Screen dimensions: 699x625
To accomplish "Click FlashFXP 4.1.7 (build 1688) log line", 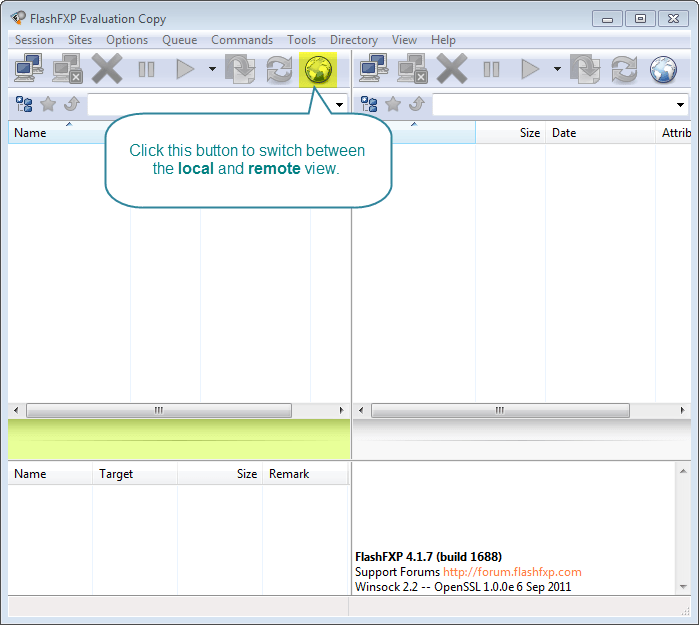I will (428, 557).
